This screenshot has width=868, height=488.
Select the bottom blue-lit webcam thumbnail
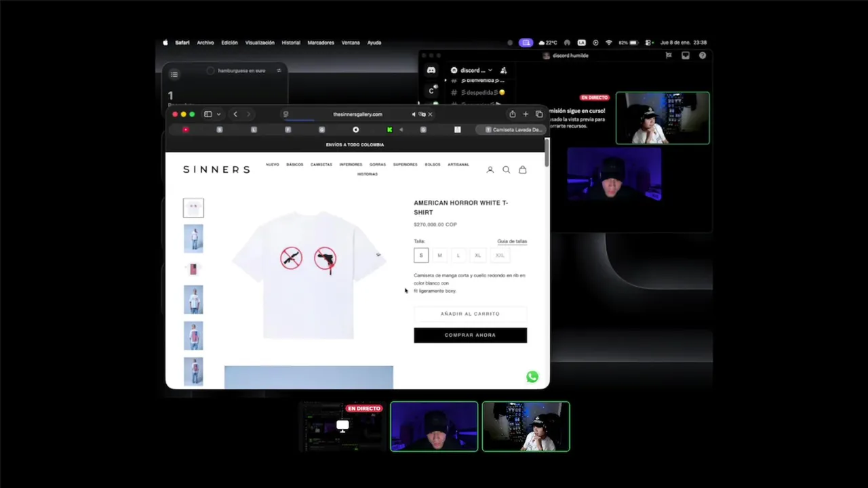tap(434, 426)
